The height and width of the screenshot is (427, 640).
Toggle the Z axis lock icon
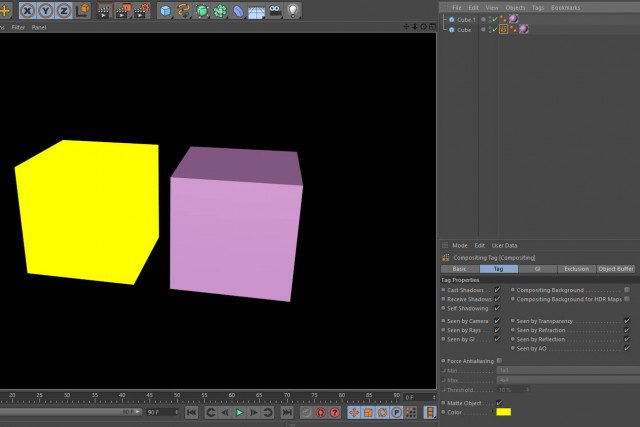pyautogui.click(x=64, y=11)
